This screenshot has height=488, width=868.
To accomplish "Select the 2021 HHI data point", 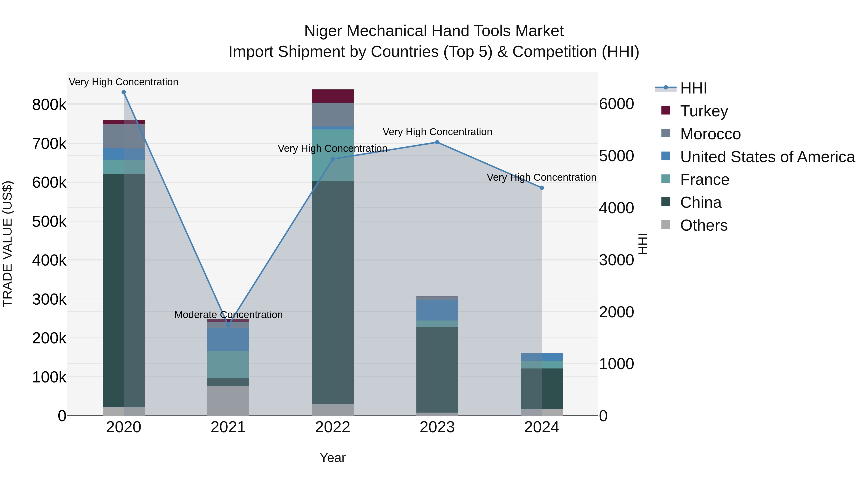I will click(228, 325).
